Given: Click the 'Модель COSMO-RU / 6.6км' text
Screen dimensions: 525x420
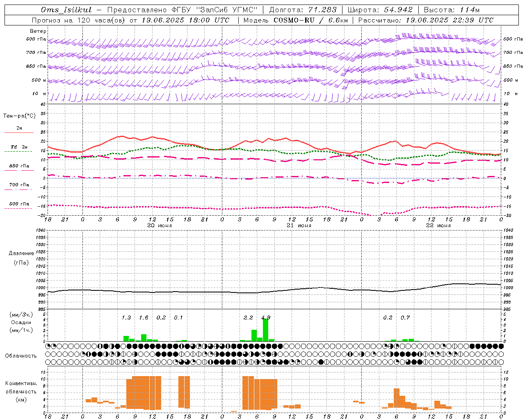Looking at the screenshot, I should pyautogui.click(x=295, y=20).
